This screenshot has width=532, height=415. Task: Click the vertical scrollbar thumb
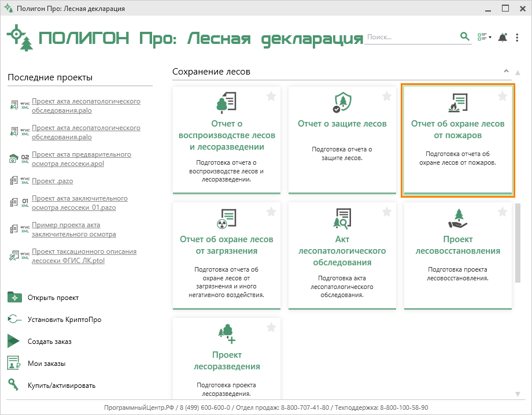tap(518, 243)
